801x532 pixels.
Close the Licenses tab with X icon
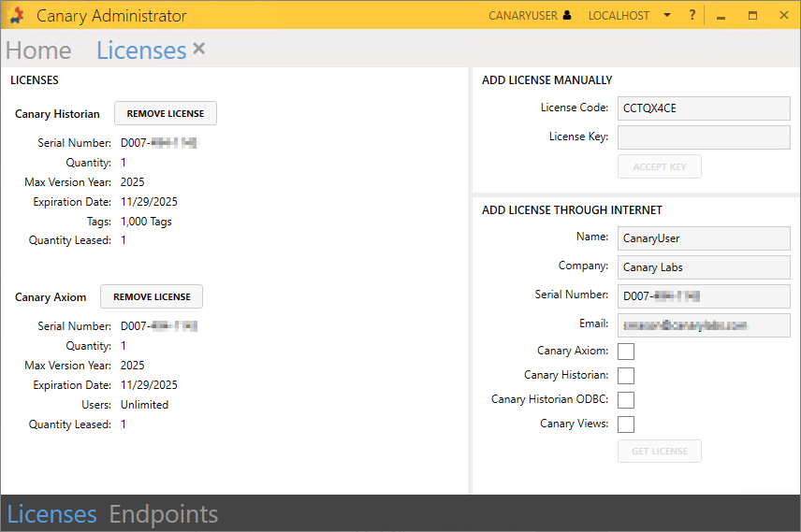[x=199, y=49]
